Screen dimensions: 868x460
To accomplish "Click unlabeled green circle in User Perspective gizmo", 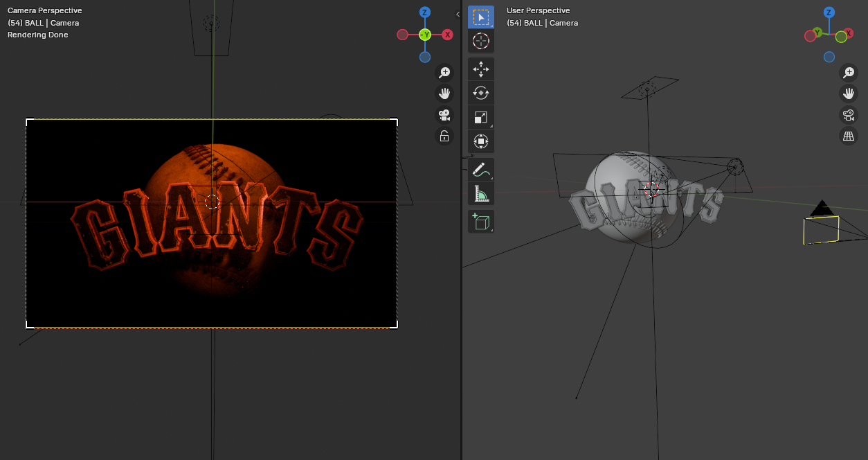I will pyautogui.click(x=841, y=37).
